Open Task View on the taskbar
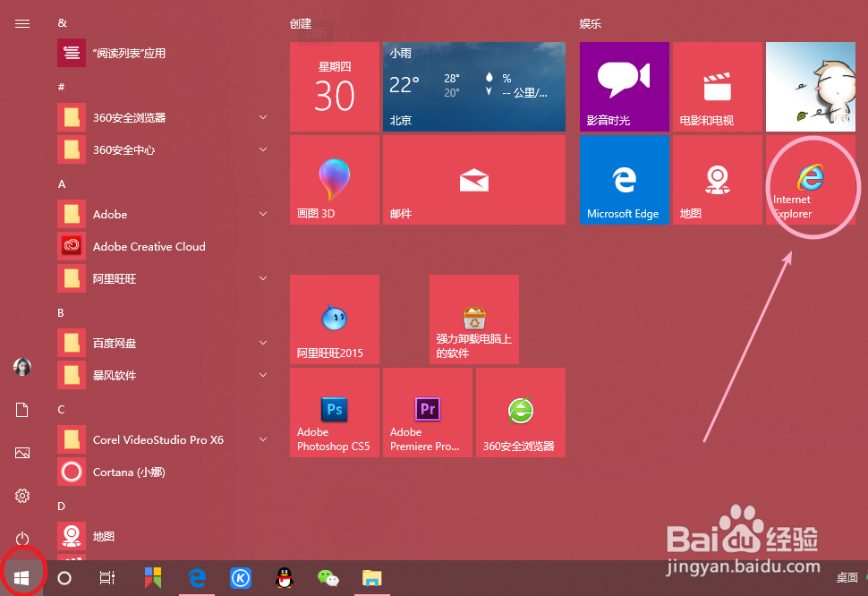Screen dimensions: 868x596 click(106, 578)
